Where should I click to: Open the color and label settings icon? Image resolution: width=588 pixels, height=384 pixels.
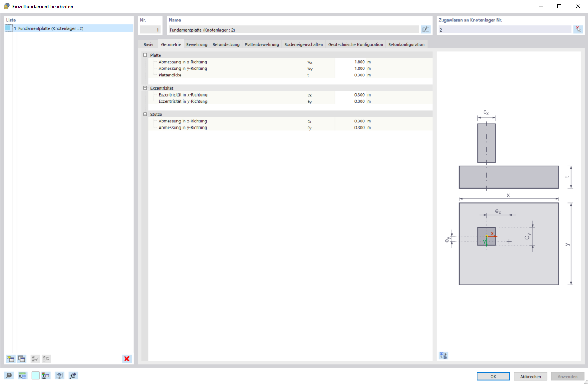point(46,375)
